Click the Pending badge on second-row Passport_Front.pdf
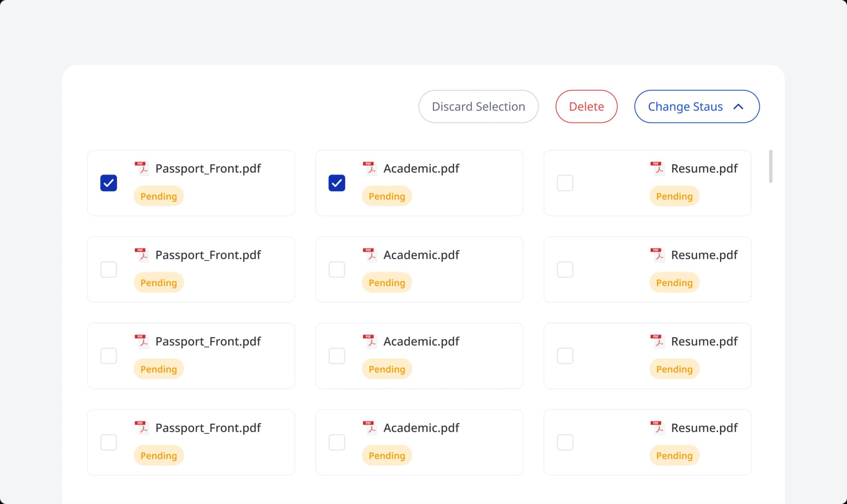The height and width of the screenshot is (504, 847). (x=158, y=282)
